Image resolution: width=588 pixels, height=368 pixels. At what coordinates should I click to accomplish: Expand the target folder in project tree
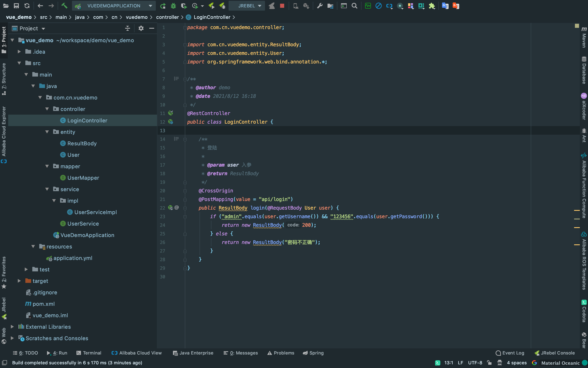[19, 281]
